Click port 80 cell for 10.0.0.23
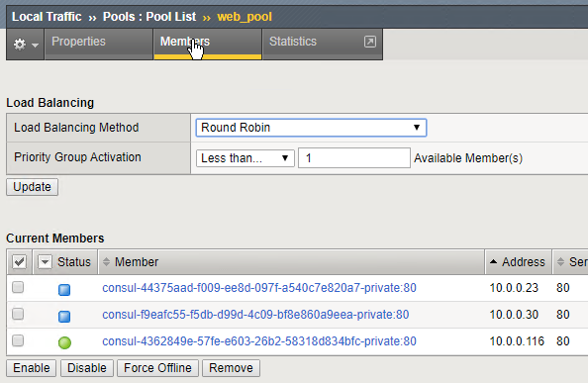 (x=563, y=288)
